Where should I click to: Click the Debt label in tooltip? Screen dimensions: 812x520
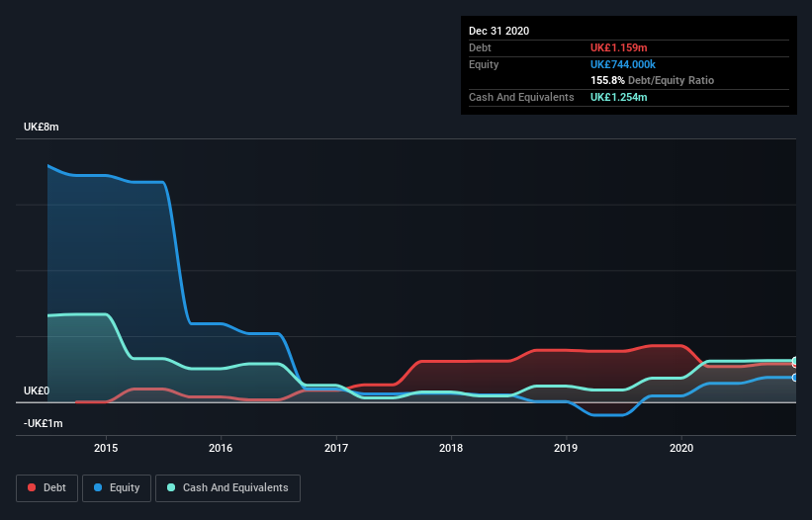(x=480, y=47)
